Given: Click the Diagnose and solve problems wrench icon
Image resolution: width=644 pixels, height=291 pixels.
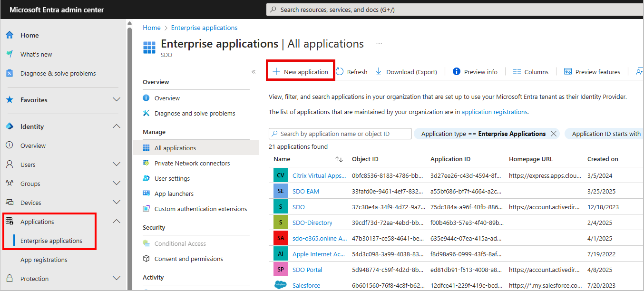Looking at the screenshot, I should (146, 113).
